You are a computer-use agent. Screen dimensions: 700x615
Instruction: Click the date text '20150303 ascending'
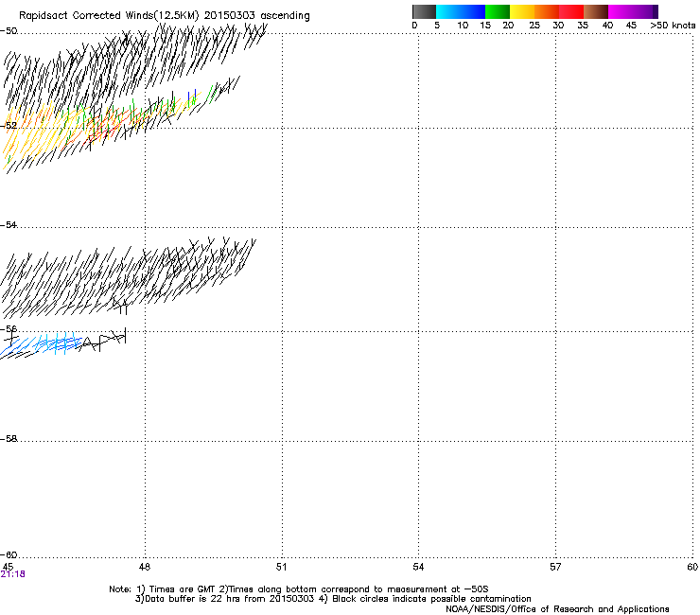point(257,16)
